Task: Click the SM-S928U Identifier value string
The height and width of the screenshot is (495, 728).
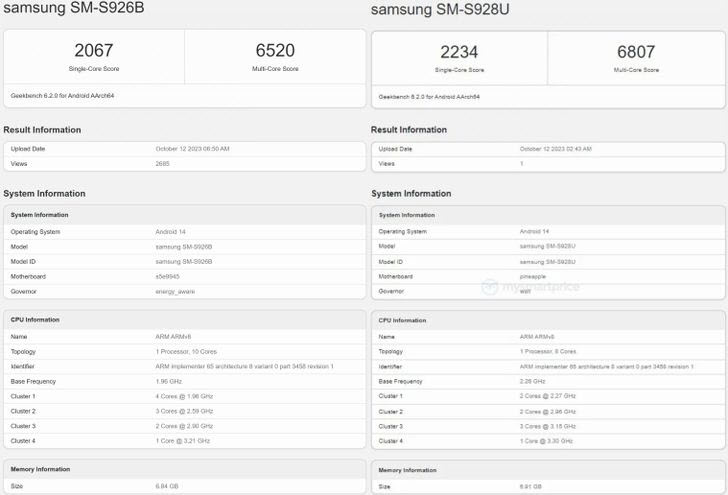Action: [x=607, y=367]
